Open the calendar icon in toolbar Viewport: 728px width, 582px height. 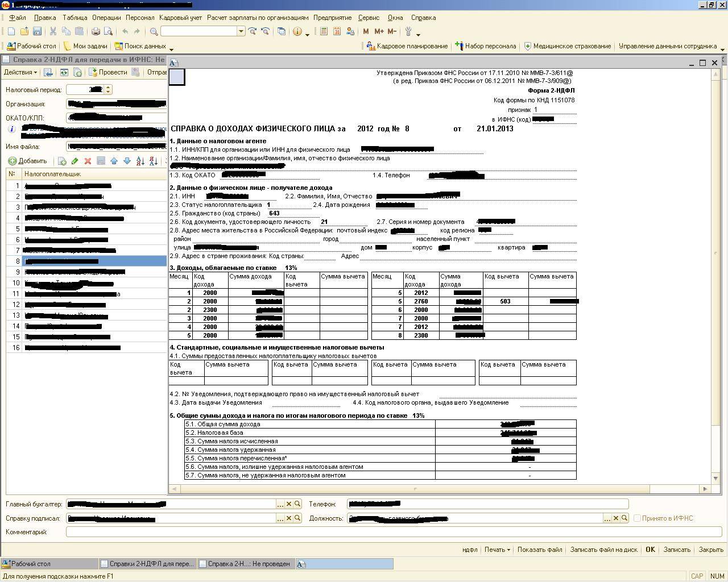point(337,31)
